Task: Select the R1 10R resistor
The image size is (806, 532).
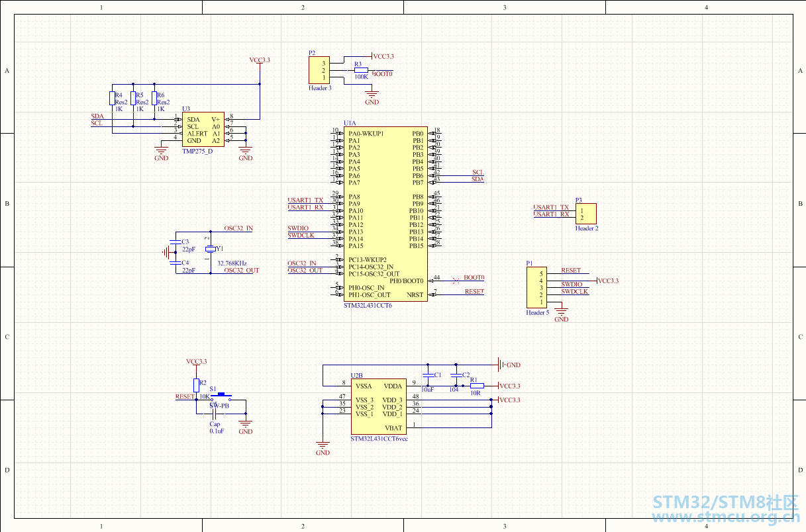Action: click(477, 386)
